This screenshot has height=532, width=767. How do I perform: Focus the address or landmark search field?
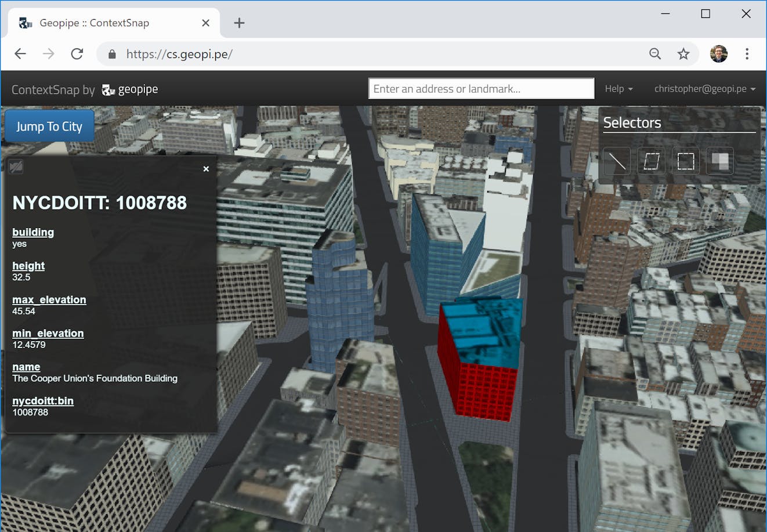[x=482, y=89]
